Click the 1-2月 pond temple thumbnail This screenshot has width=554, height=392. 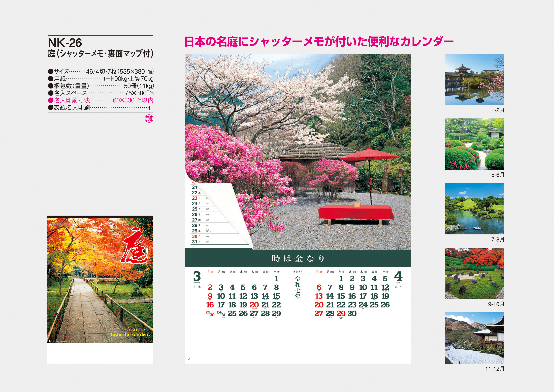point(474,79)
